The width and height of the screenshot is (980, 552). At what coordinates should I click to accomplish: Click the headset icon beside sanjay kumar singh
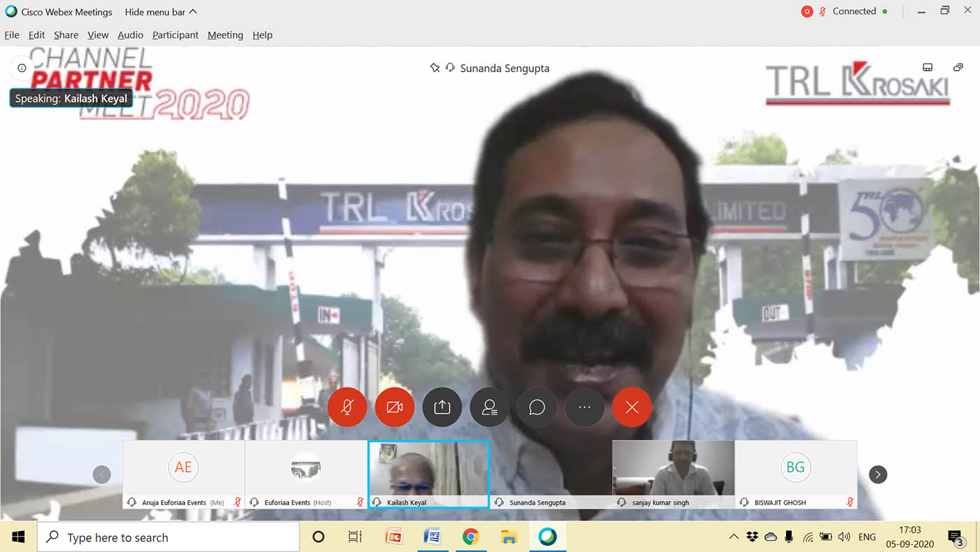[x=621, y=502]
